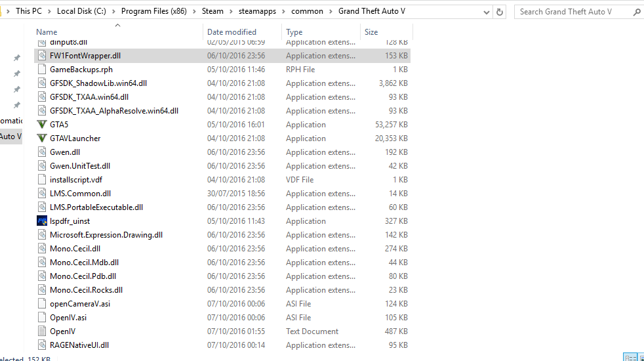Click the lspdfr_uinst application icon
This screenshot has width=644, height=361.
coord(42,221)
